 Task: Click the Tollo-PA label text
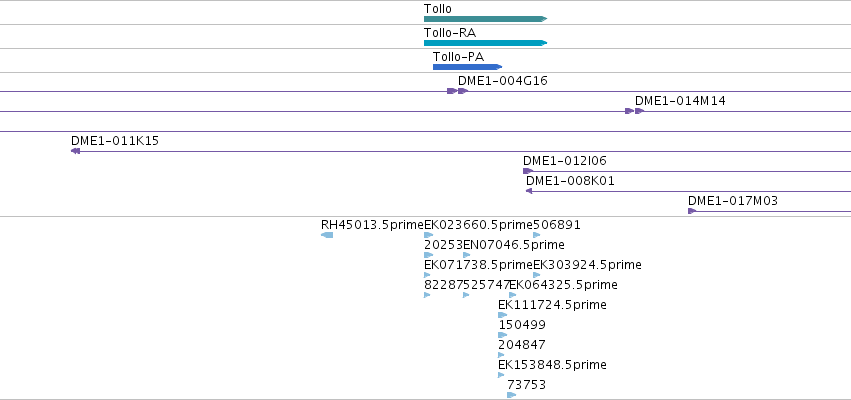(x=459, y=57)
